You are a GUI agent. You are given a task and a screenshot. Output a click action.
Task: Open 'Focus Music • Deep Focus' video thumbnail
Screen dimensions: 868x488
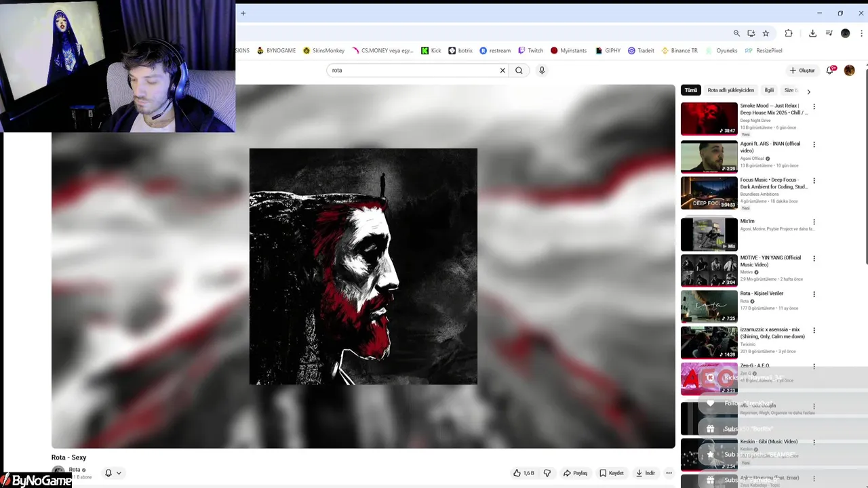coord(709,193)
